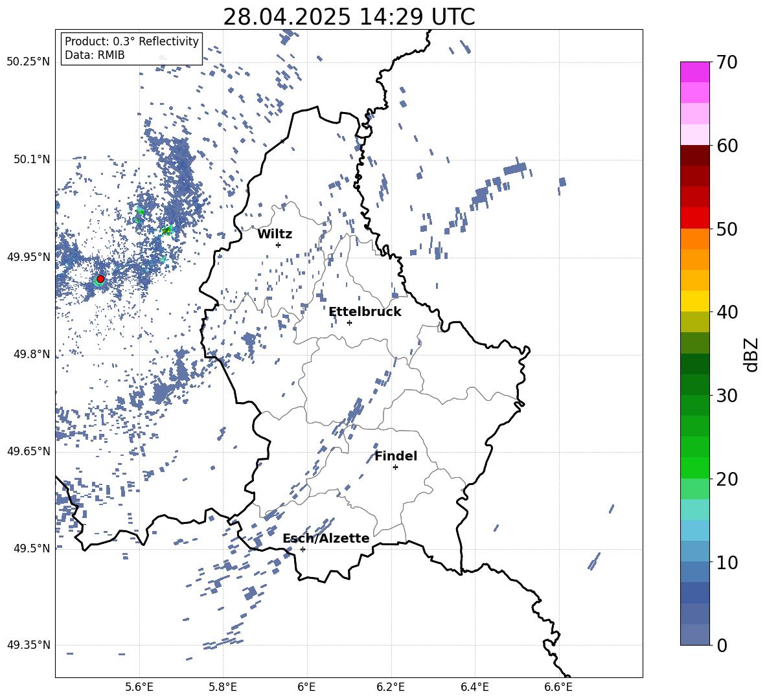Image resolution: width=767 pixels, height=700 pixels.
Task: Click the 6.4°E longitude label
Action: click(474, 688)
